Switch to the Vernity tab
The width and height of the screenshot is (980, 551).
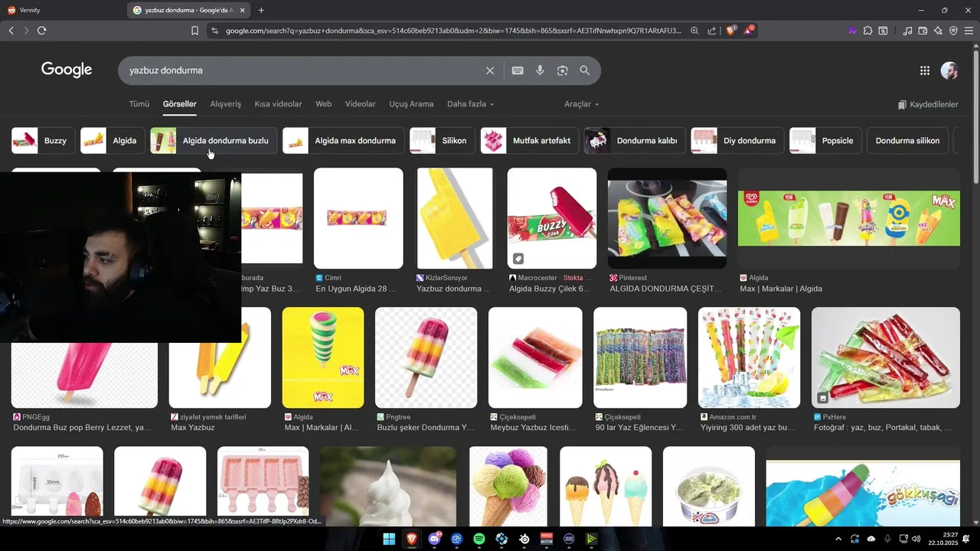click(63, 10)
